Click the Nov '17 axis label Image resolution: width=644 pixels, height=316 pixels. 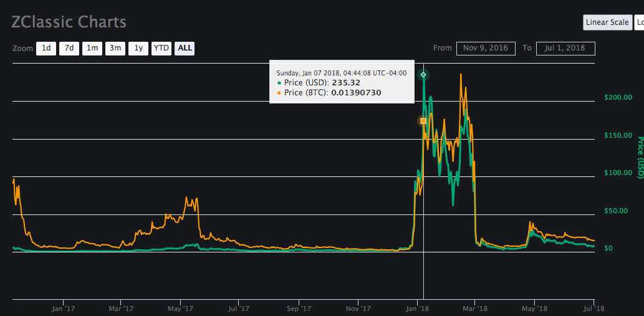(359, 308)
